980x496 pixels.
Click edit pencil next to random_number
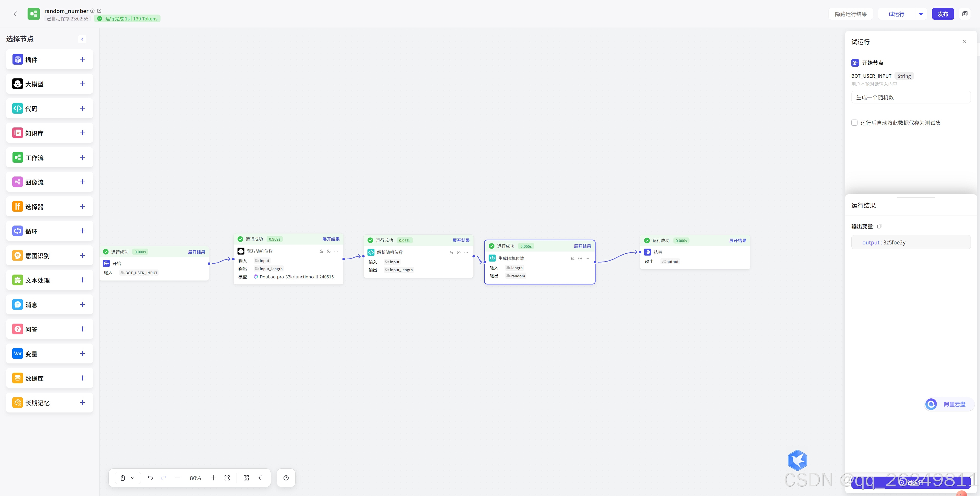click(x=99, y=11)
